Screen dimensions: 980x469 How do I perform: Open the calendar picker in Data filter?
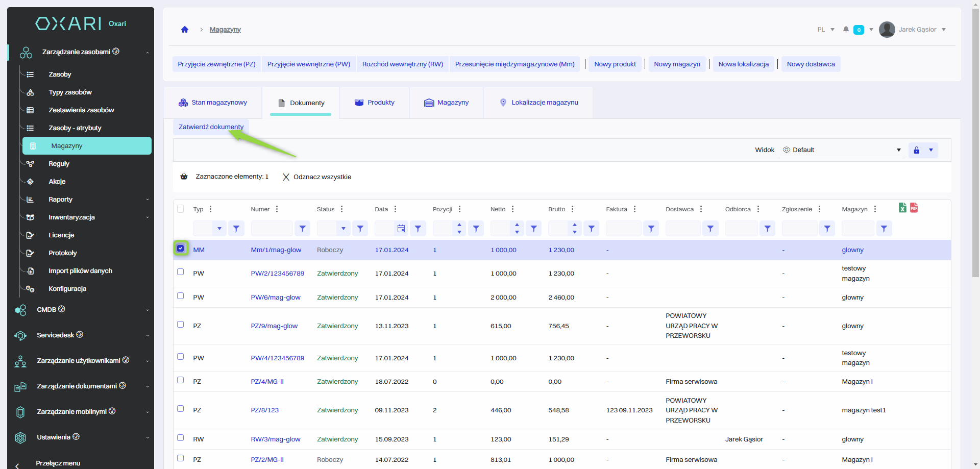[x=401, y=229]
